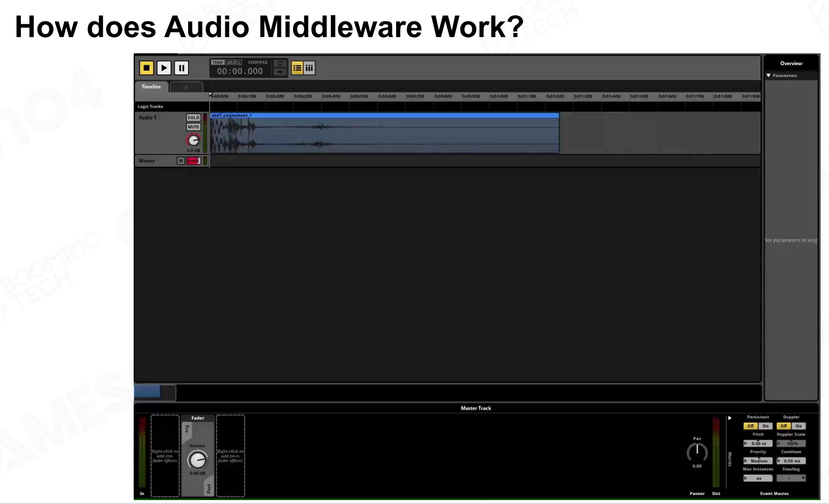Image resolution: width=829 pixels, height=504 pixels.
Task: Select the mixer-style view icon
Action: pyautogui.click(x=309, y=68)
